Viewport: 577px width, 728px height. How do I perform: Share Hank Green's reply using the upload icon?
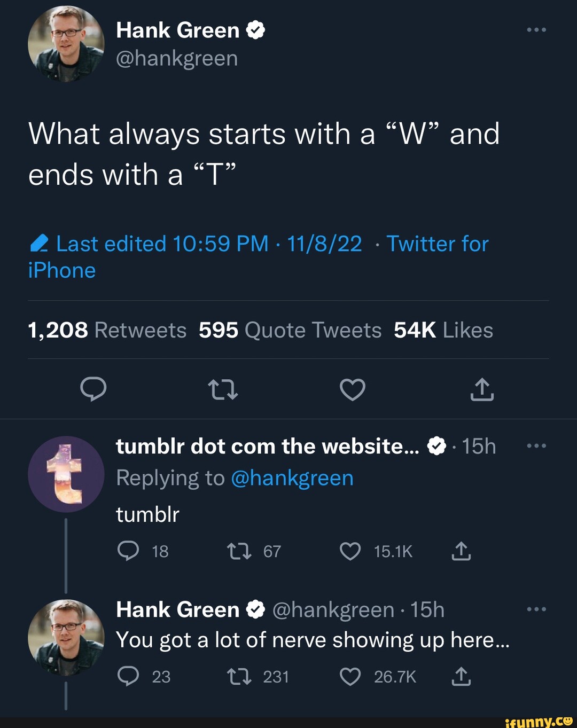pos(461,676)
